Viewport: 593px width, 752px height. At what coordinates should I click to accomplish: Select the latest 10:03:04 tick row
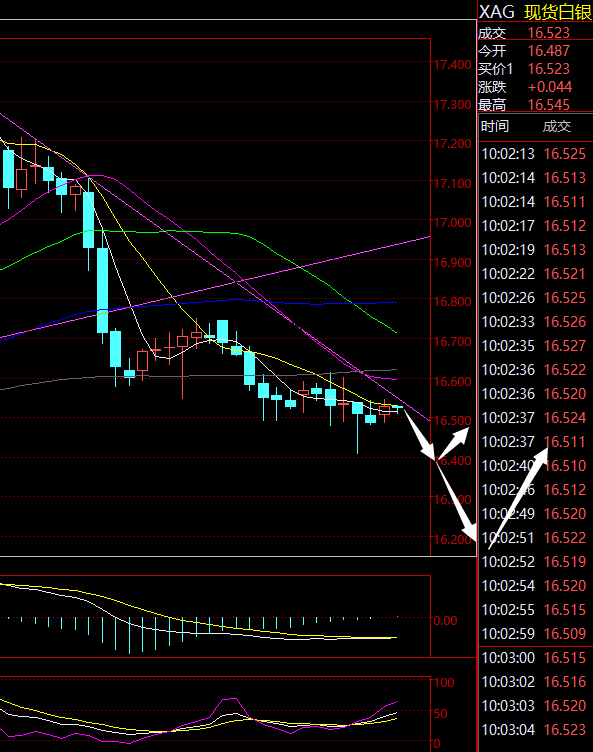tap(534, 730)
